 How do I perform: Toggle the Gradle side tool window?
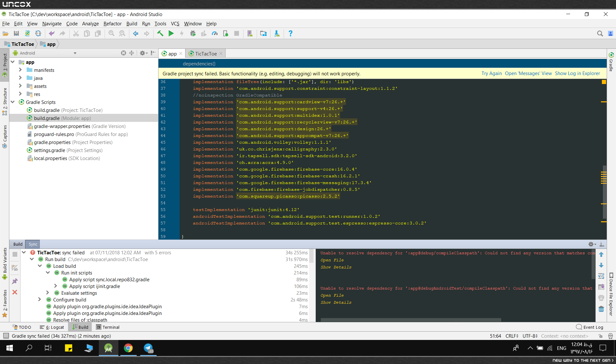(x=611, y=62)
